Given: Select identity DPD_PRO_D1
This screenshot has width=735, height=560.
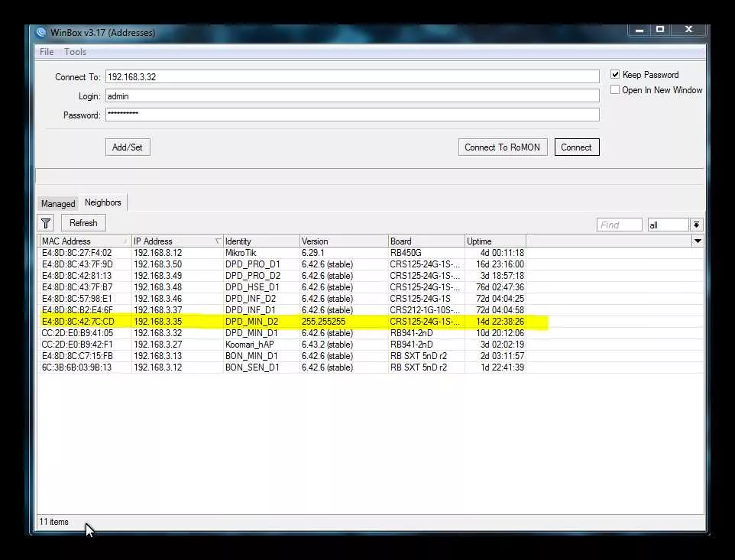Looking at the screenshot, I should coord(253,264).
